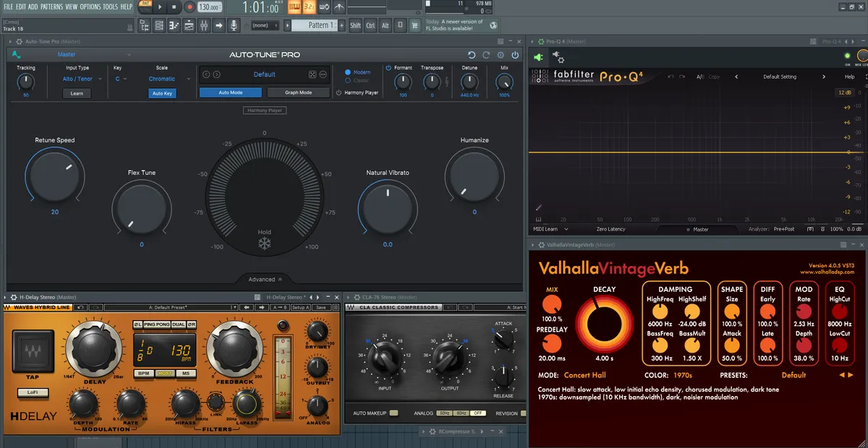Open the CLA-76 Stereo plugin gear menu
Viewport: 868px width, 448px height.
pos(355,297)
